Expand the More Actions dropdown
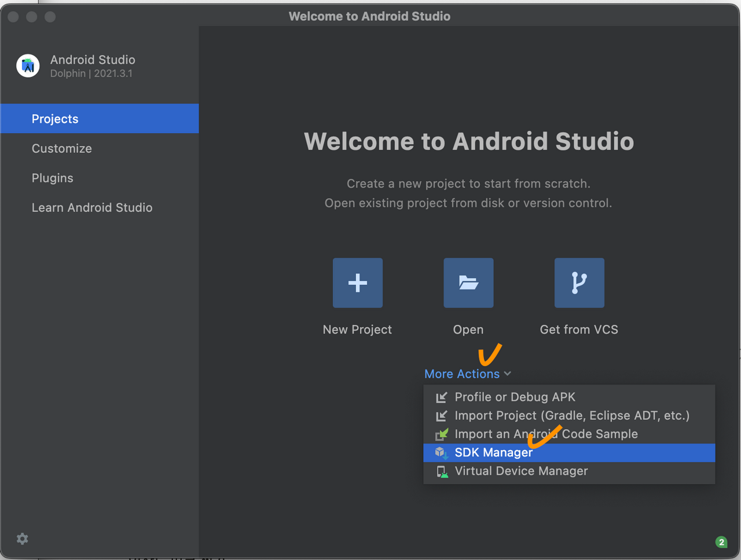The height and width of the screenshot is (560, 741). click(x=468, y=374)
